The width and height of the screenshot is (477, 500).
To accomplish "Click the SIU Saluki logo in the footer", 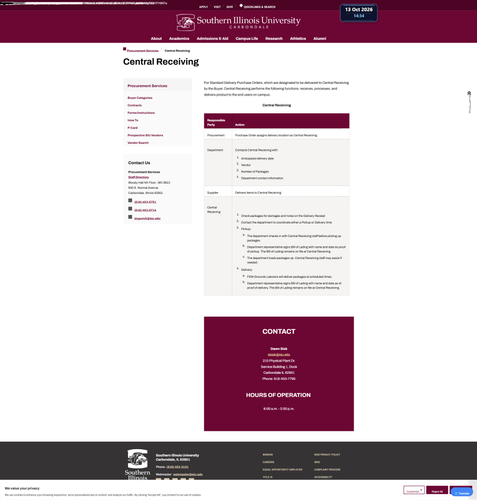I will click(x=137, y=464).
